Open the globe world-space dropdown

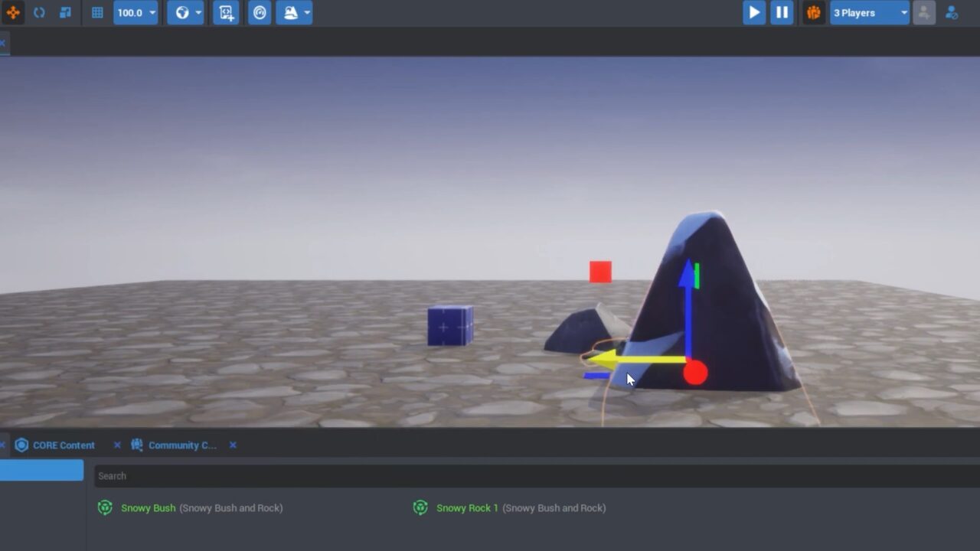[185, 12]
